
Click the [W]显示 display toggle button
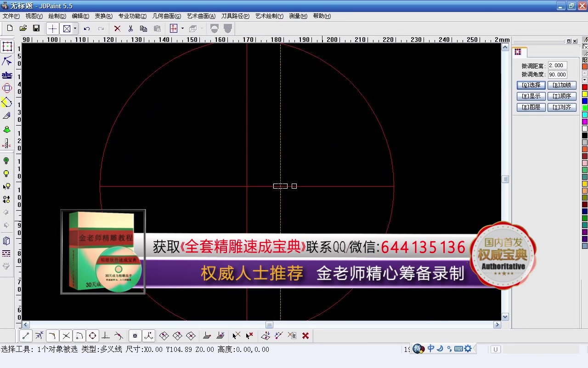(x=531, y=96)
